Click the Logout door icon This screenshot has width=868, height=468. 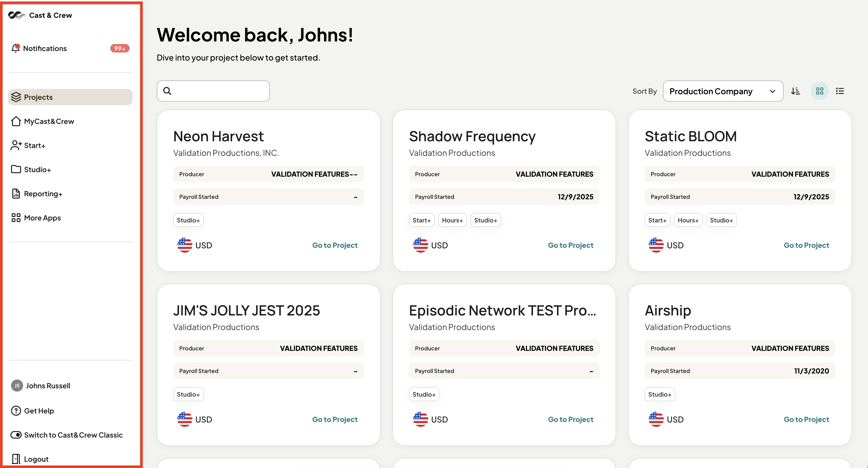coord(16,459)
